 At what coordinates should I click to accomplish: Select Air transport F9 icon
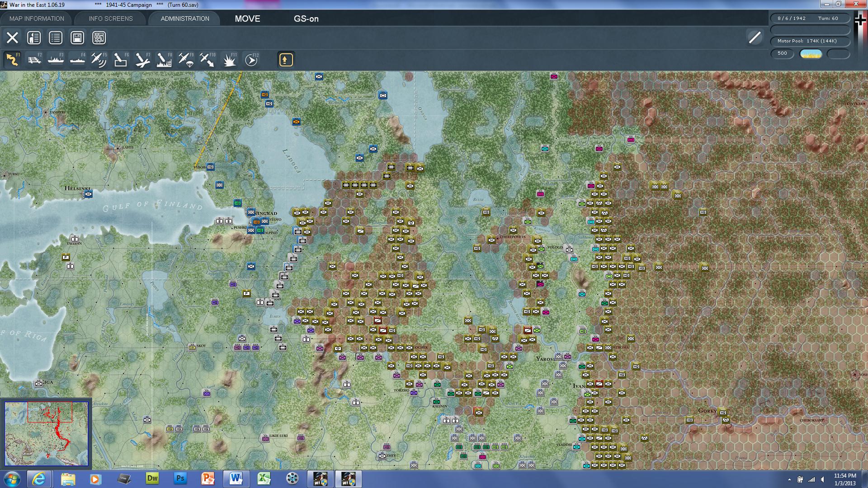[186, 60]
